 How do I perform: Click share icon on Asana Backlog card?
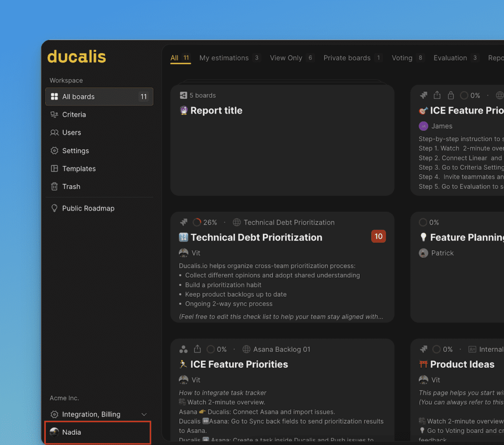pos(197,349)
